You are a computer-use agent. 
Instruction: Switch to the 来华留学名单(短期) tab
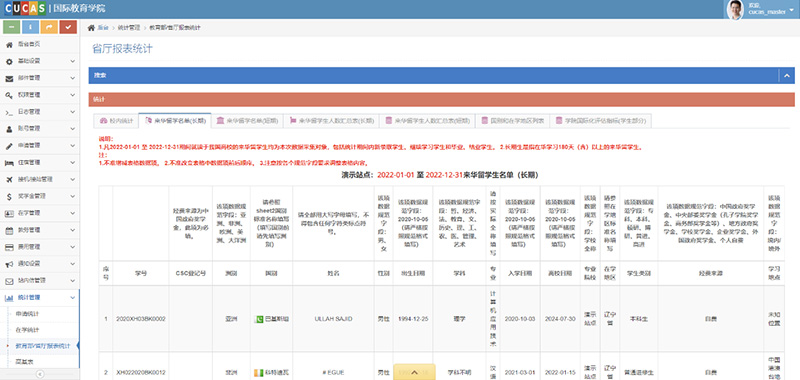pyautogui.click(x=247, y=121)
